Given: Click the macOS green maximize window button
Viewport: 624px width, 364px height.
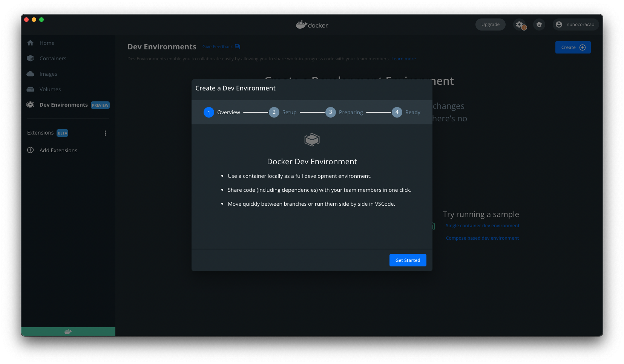Looking at the screenshot, I should pyautogui.click(x=41, y=20).
